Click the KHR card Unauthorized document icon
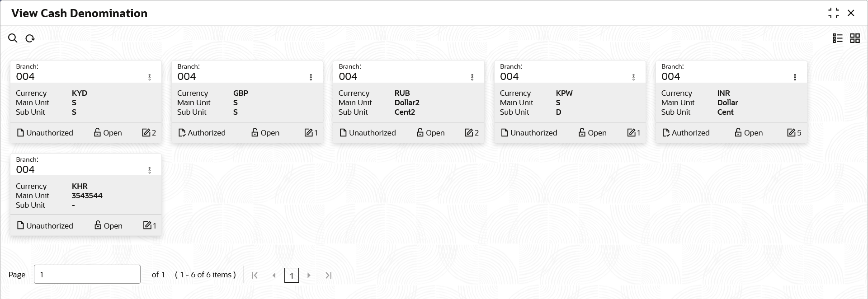The image size is (868, 299). tap(20, 225)
